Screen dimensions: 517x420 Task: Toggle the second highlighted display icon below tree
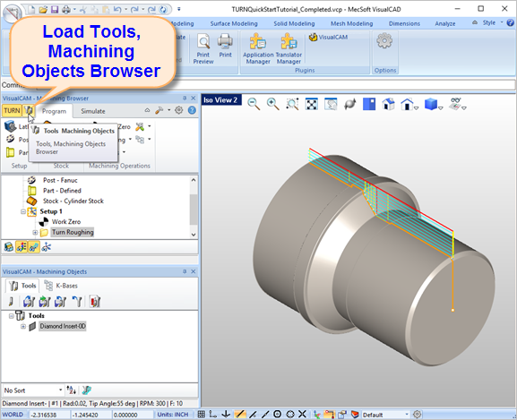tap(22, 247)
